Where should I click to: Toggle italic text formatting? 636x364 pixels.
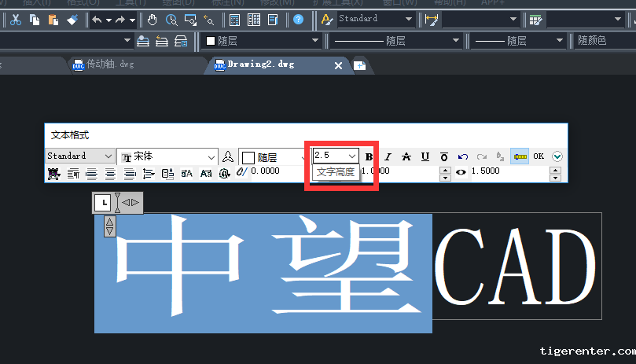pyautogui.click(x=388, y=156)
